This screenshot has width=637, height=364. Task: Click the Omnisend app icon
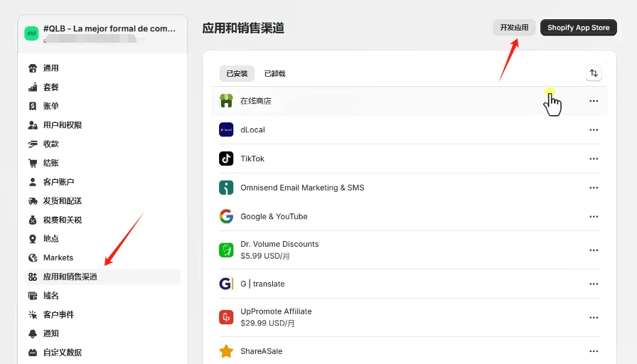pos(226,188)
